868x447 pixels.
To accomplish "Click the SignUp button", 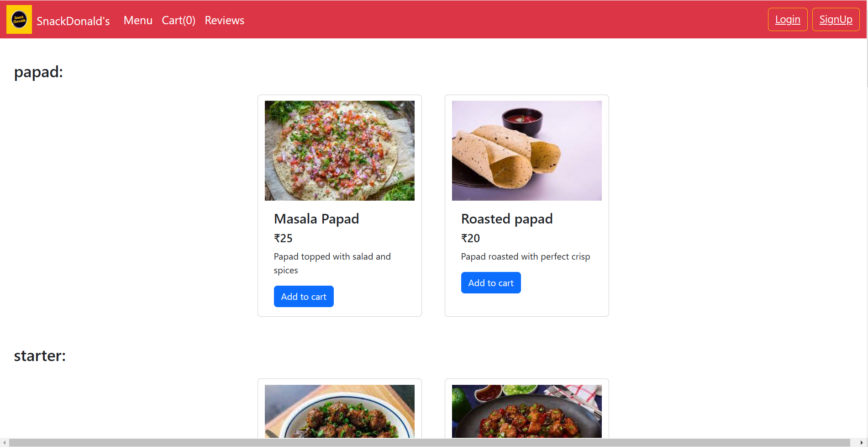I will [x=836, y=20].
